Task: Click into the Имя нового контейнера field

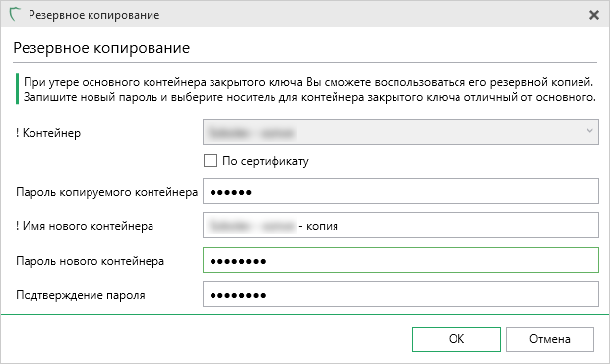Action: click(400, 225)
